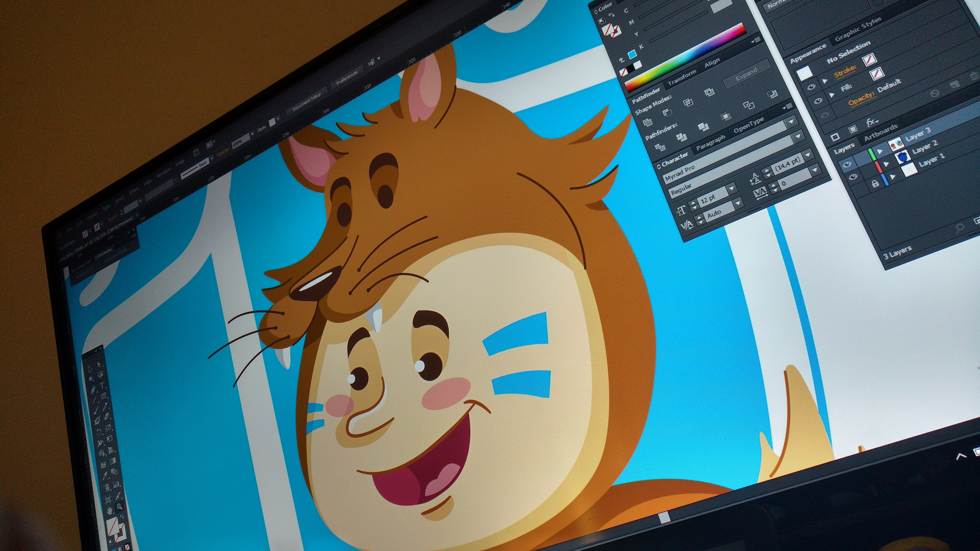
Task: Activate the Hand tool
Action: tap(109, 511)
